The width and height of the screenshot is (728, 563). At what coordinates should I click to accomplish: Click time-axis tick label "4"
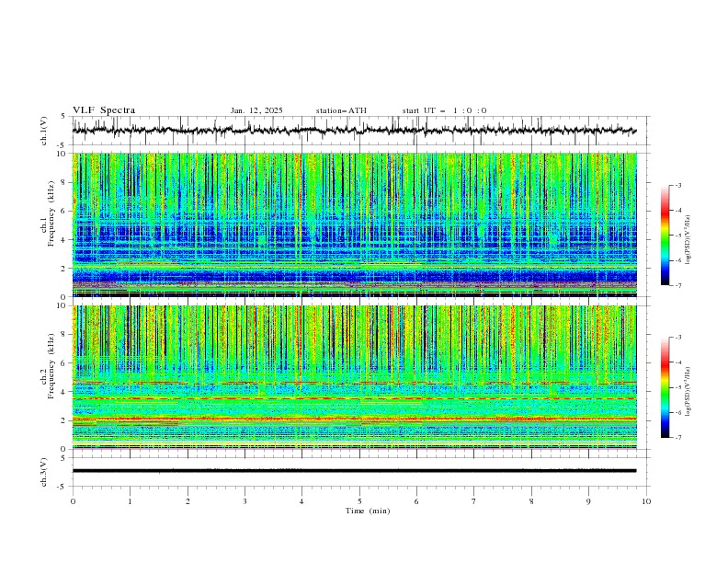pos(301,501)
